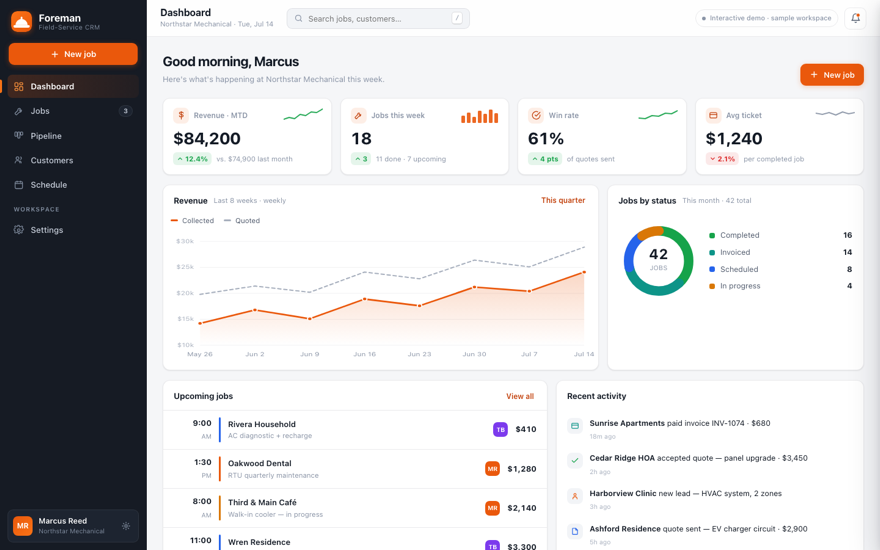The image size is (880, 550).
Task: Click the Jobs wrench icon in sidebar
Action: 19,111
